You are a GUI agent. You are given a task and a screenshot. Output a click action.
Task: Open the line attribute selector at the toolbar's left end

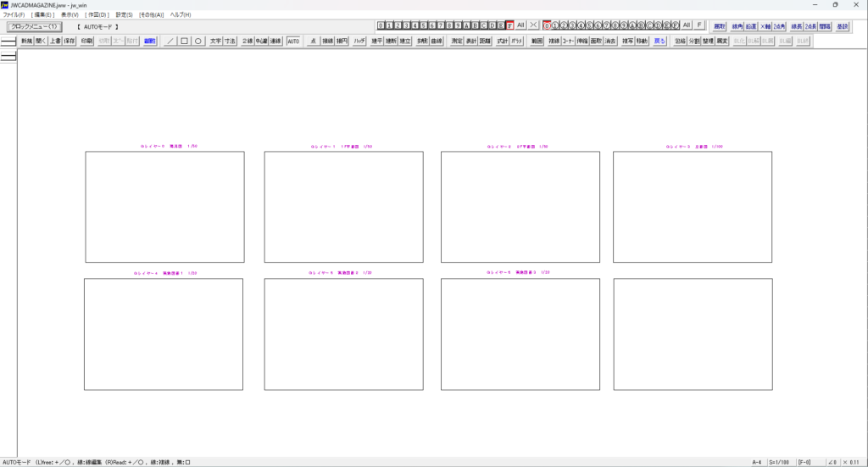[x=8, y=41]
